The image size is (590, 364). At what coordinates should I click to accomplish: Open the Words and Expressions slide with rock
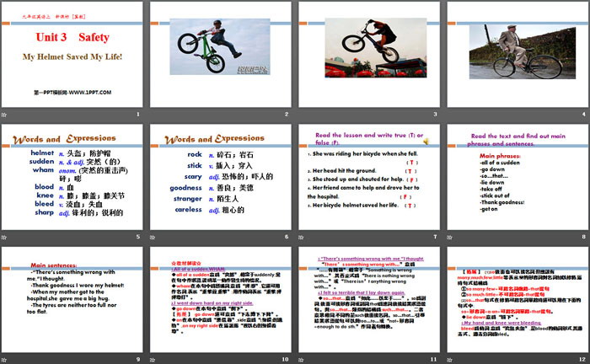pos(221,178)
